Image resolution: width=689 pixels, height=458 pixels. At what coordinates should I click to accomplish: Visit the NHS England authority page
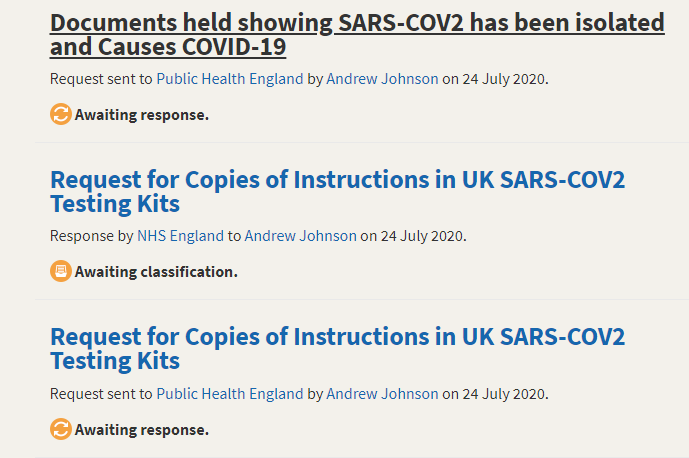(x=181, y=236)
